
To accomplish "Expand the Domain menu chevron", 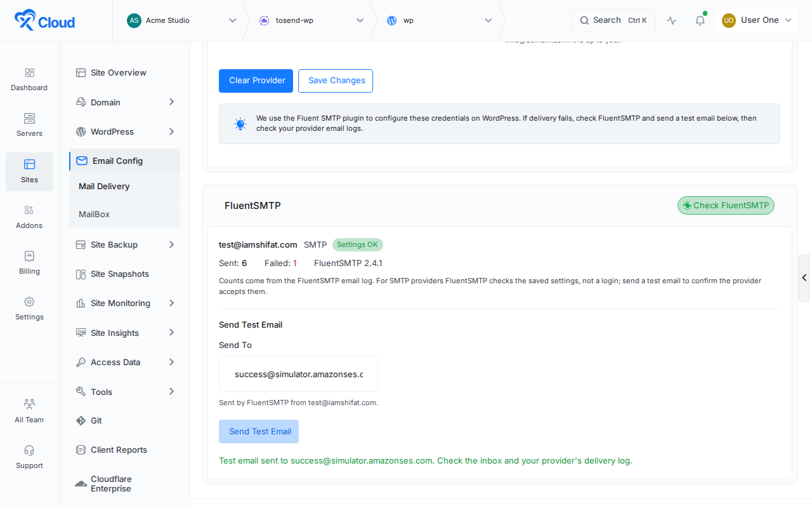I will tap(171, 102).
